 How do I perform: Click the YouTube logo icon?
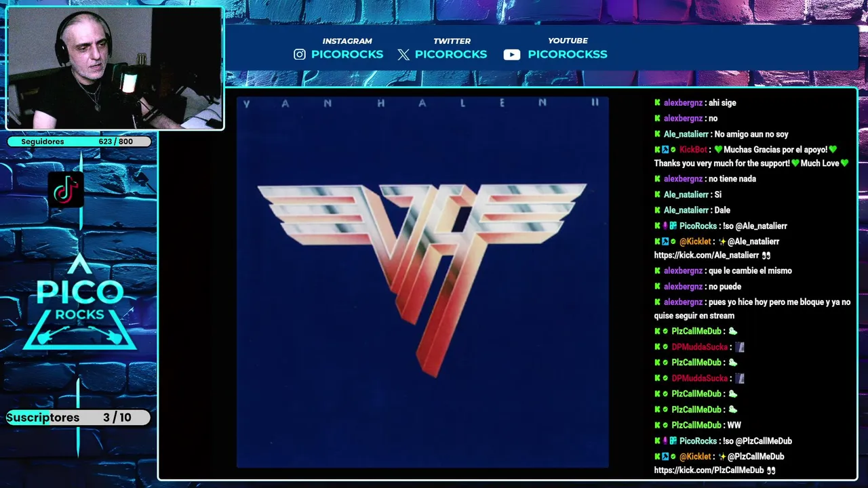(x=512, y=55)
